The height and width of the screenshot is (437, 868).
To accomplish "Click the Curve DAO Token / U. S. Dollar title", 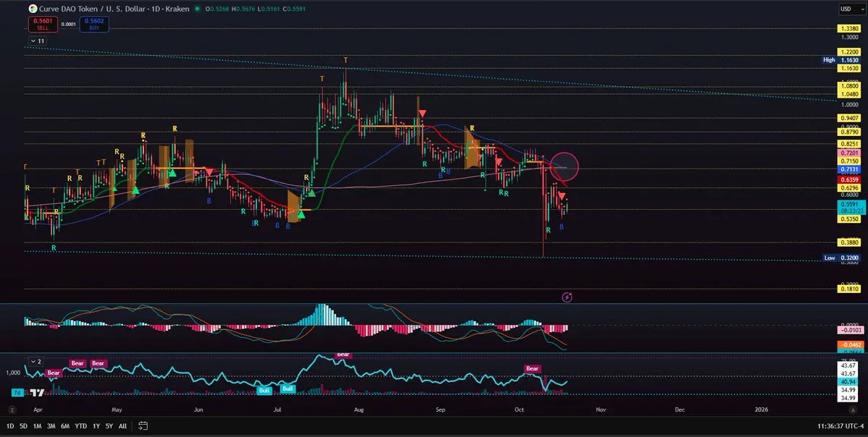I will coord(91,9).
